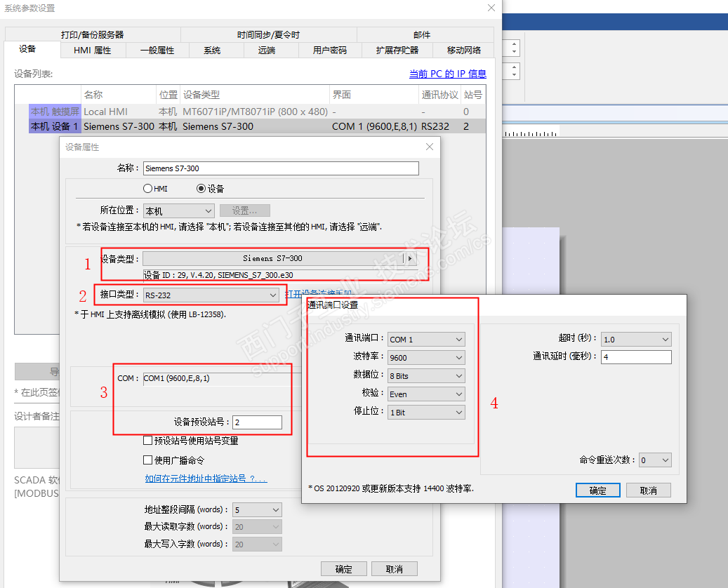Screen dimensions: 728x588
Task: Confirm with 确定 in 通讯端口设置 dialog
Action: click(x=598, y=490)
